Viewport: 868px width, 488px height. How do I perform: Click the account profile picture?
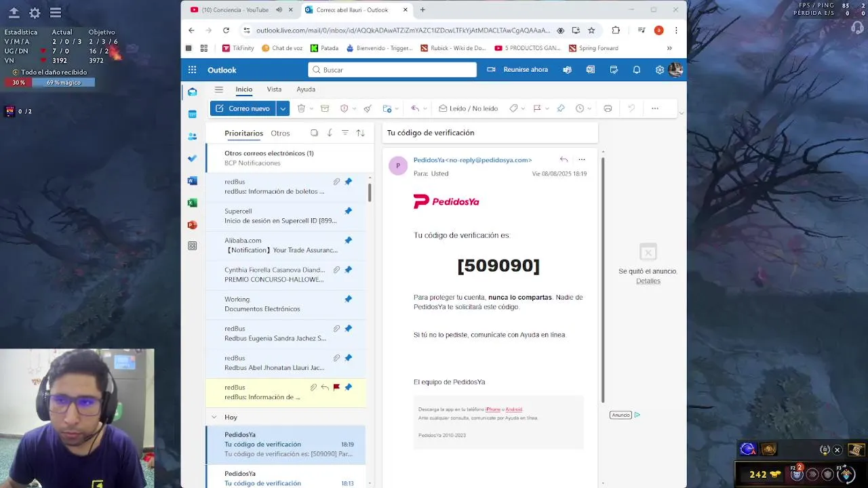point(675,70)
